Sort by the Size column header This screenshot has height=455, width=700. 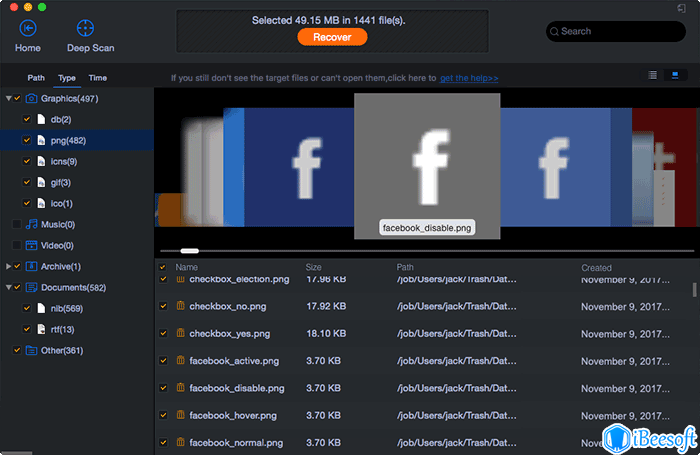point(313,267)
